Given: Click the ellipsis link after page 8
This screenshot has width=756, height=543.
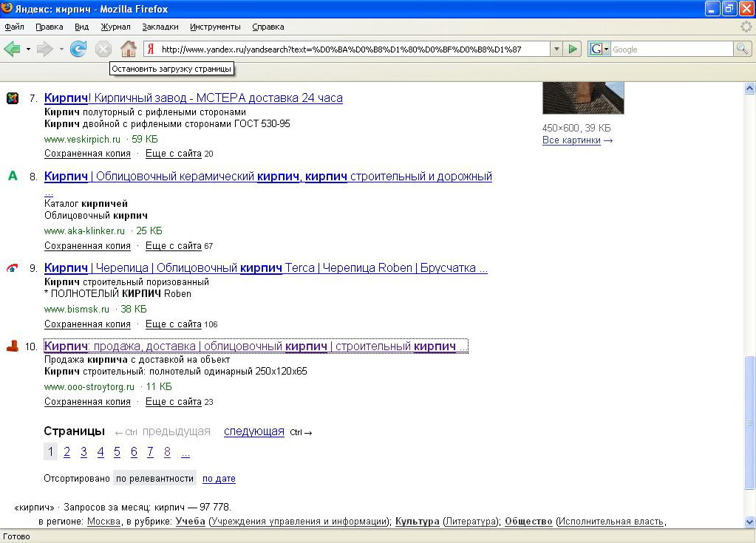Looking at the screenshot, I should [185, 453].
